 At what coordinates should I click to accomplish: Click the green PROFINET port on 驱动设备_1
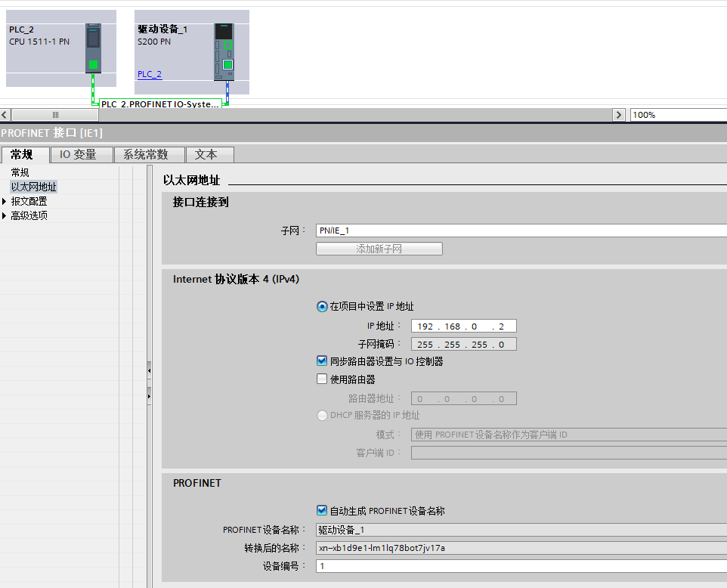pyautogui.click(x=227, y=64)
